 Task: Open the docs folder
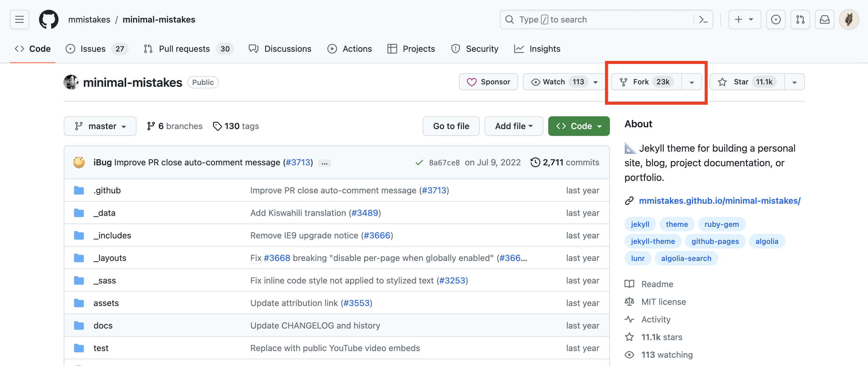pos(103,326)
